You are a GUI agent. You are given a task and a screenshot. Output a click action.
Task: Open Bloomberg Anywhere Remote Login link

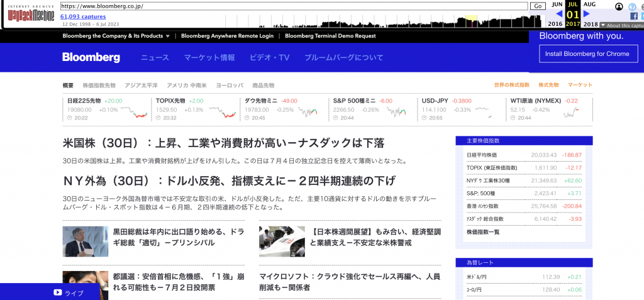[x=227, y=36]
